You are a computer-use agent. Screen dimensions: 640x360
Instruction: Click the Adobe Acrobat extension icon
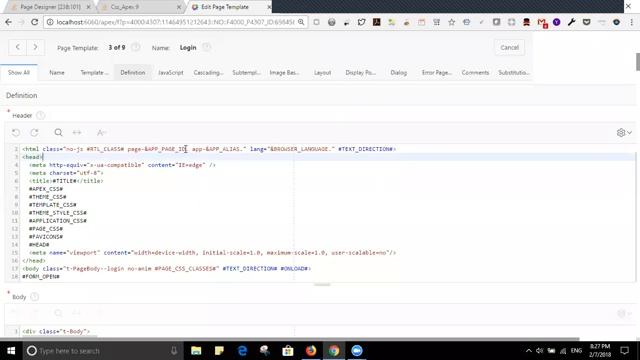[x=376, y=22]
